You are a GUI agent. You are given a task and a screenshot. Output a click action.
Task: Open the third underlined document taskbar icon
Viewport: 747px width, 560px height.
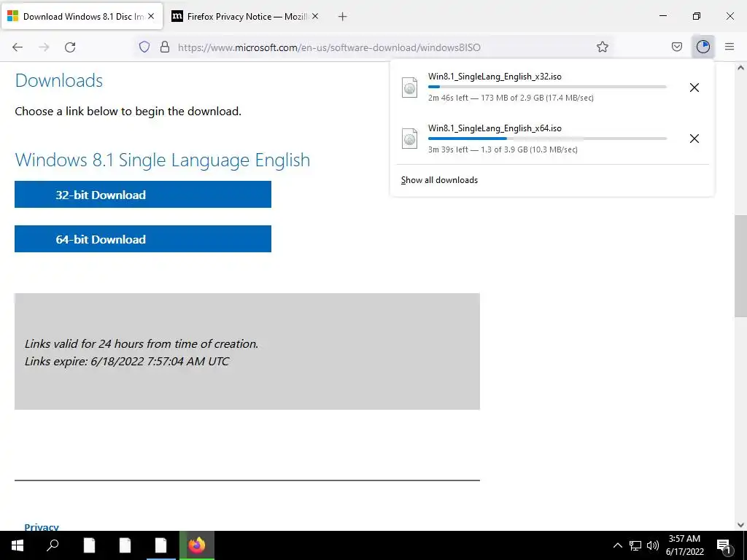click(x=160, y=545)
